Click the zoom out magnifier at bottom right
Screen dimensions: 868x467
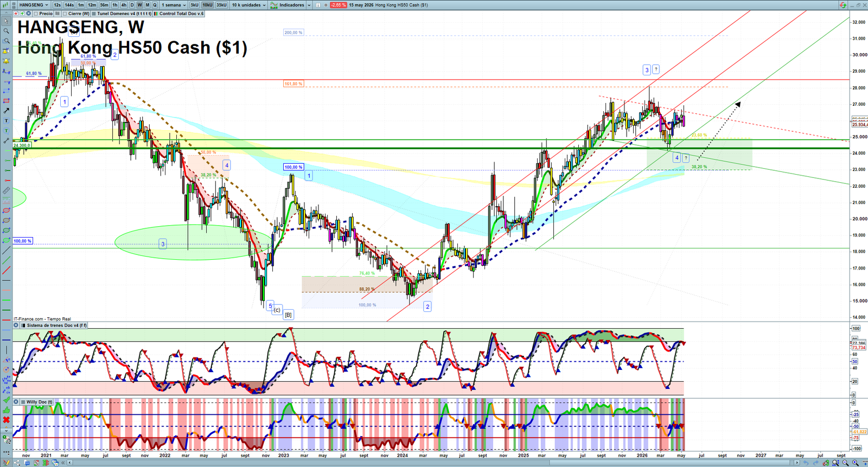pyautogui.click(x=845, y=463)
